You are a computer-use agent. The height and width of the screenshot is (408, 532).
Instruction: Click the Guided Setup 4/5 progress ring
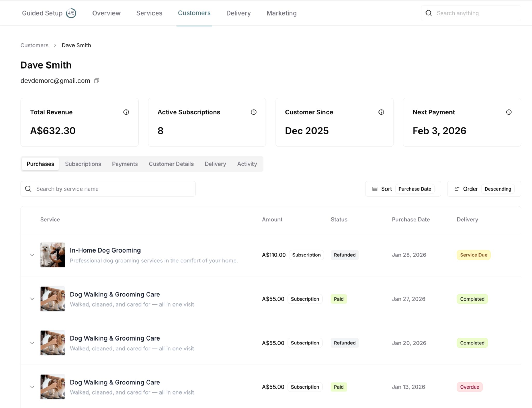pyautogui.click(x=71, y=13)
